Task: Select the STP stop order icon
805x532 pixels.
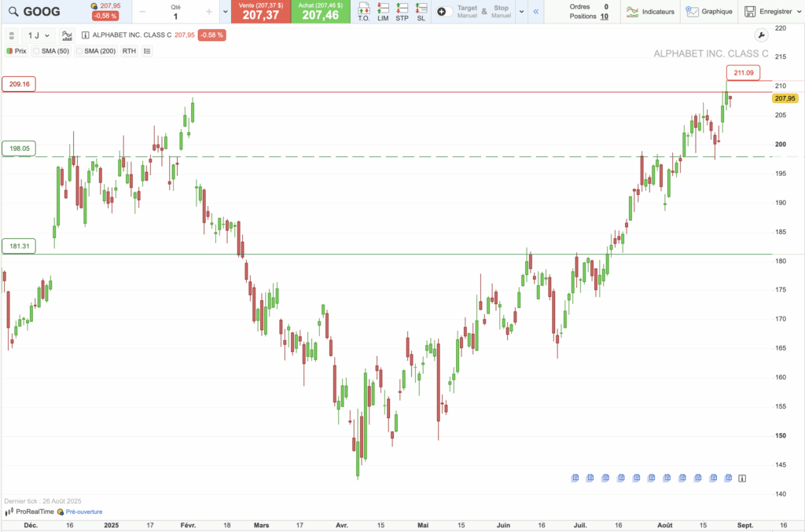Action: pyautogui.click(x=402, y=12)
